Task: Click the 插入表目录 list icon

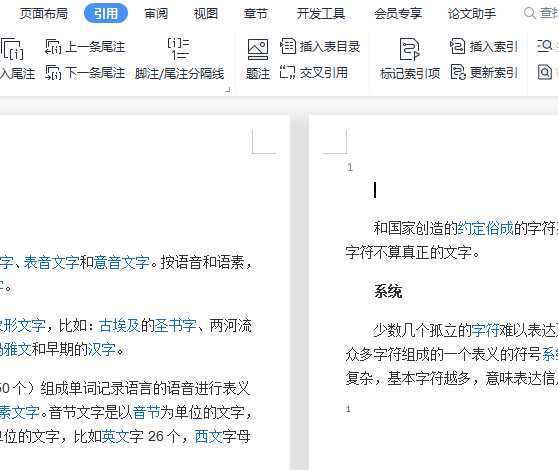Action: 288,46
